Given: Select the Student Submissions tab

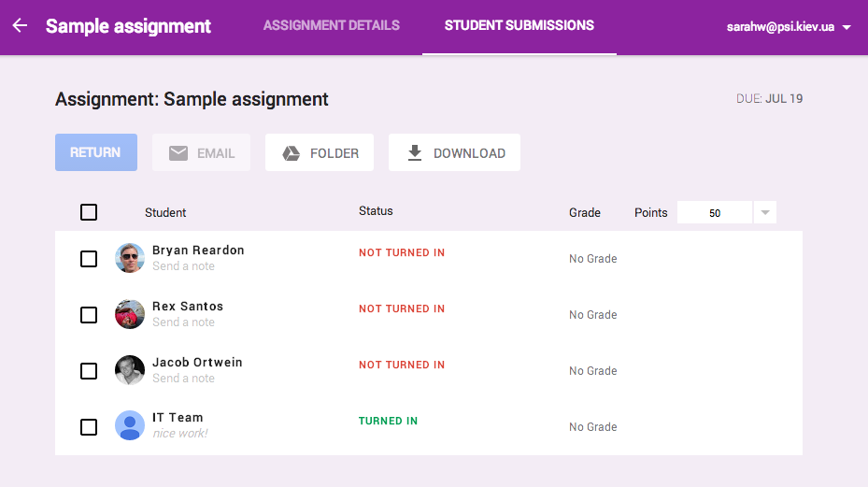Looking at the screenshot, I should [x=519, y=25].
